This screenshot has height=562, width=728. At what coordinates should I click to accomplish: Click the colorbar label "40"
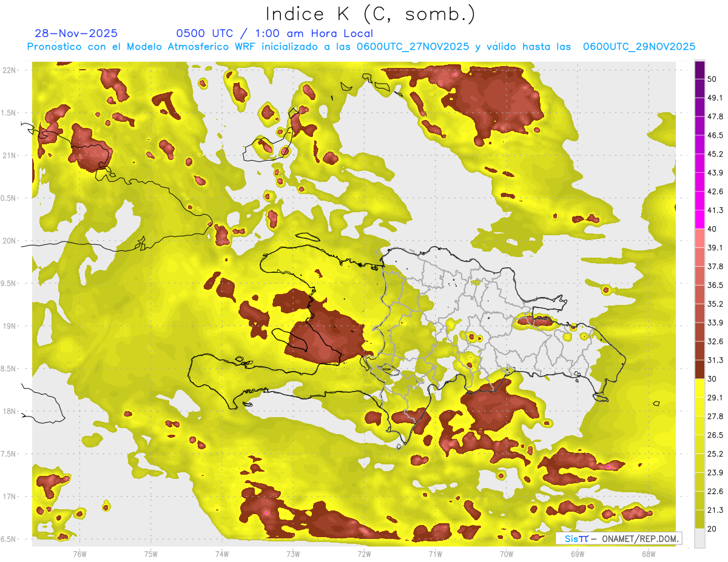pos(713,229)
